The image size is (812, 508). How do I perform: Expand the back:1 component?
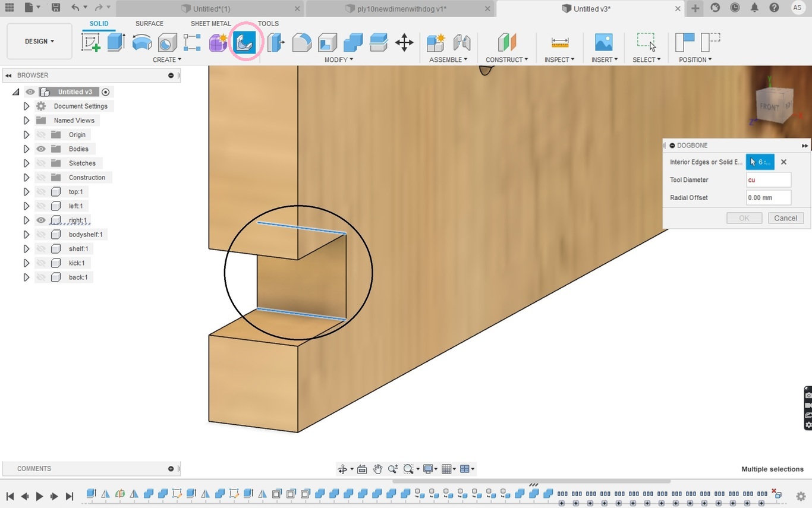coord(26,277)
